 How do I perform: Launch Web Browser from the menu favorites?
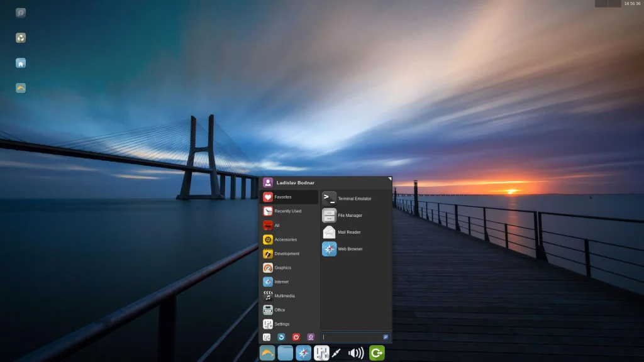click(347, 249)
